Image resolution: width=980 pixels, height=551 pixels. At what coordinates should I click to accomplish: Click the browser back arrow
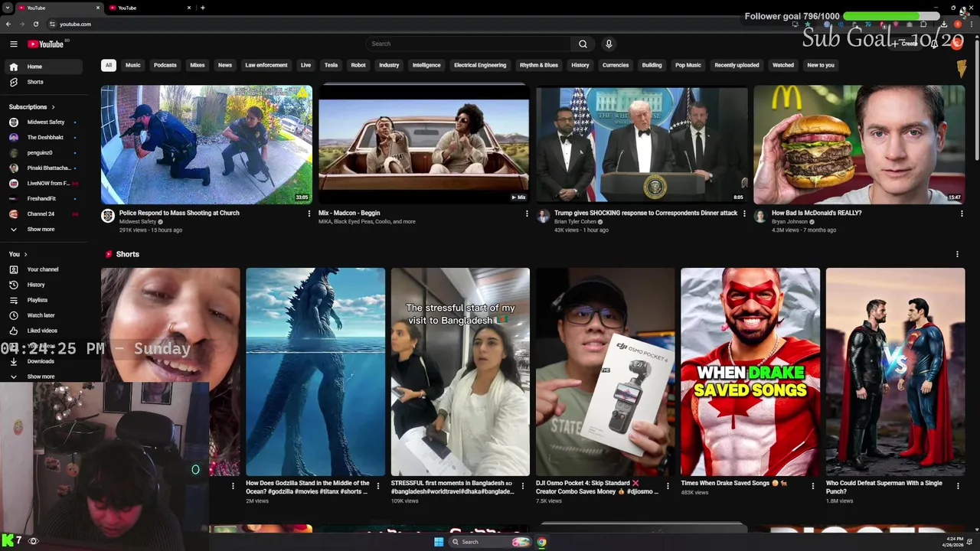(x=8, y=24)
